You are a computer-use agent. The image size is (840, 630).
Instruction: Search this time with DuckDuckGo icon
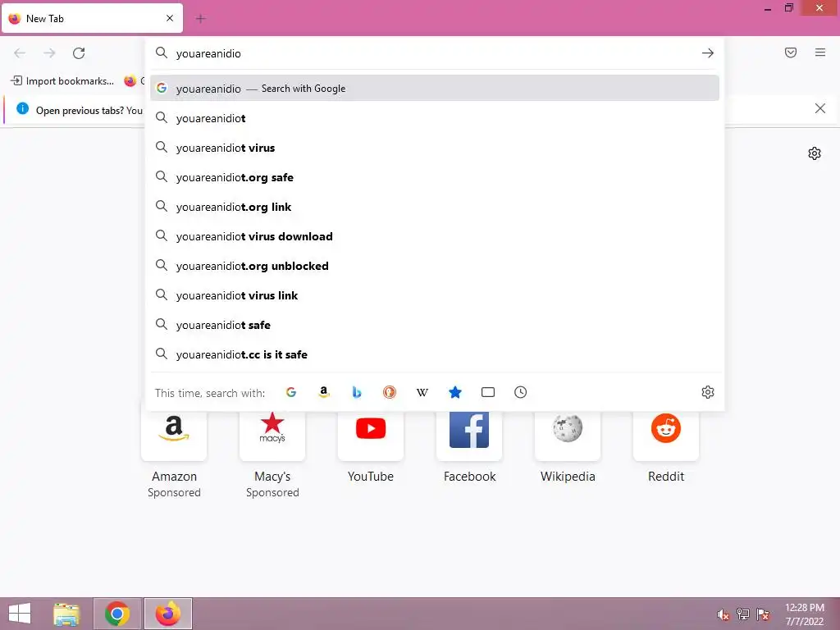pos(390,392)
